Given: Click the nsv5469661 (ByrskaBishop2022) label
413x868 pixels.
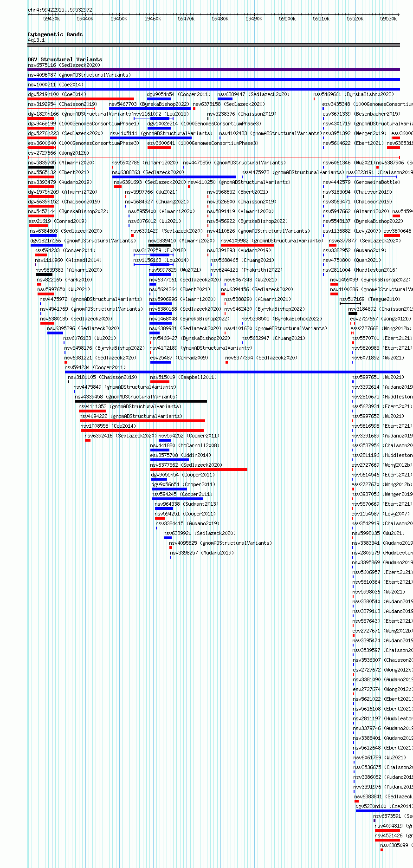Looking at the screenshot, I should click(354, 94).
